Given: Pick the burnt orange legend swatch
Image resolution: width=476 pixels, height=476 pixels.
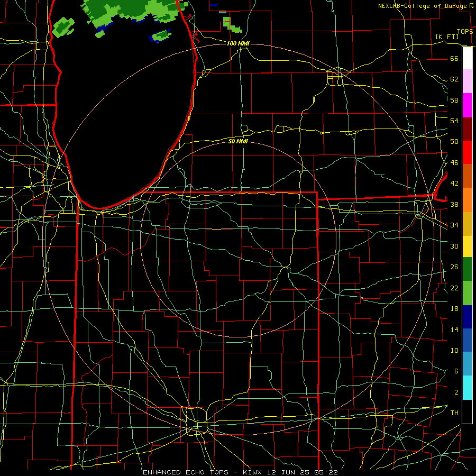Looking at the screenshot, I should pyautogui.click(x=467, y=176).
